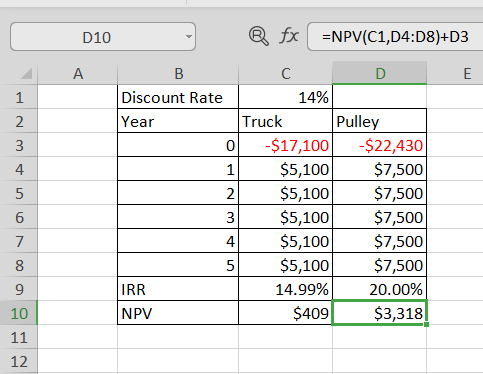Screen dimensions: 483x374
Task: Select row 1 header
Action: pos(19,97)
